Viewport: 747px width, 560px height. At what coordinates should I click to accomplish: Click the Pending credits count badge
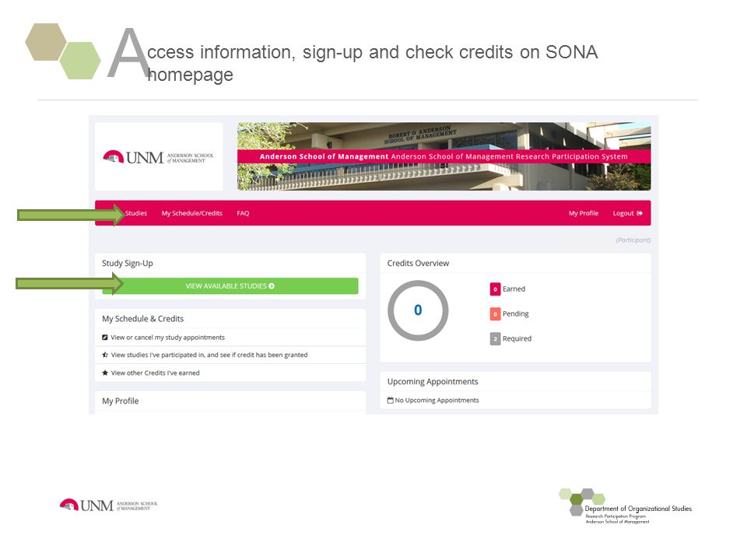click(x=495, y=313)
